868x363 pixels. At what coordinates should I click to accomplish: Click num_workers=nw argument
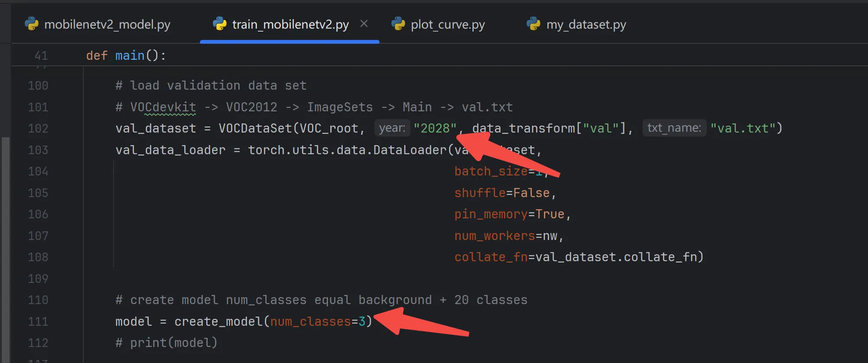[x=506, y=236]
